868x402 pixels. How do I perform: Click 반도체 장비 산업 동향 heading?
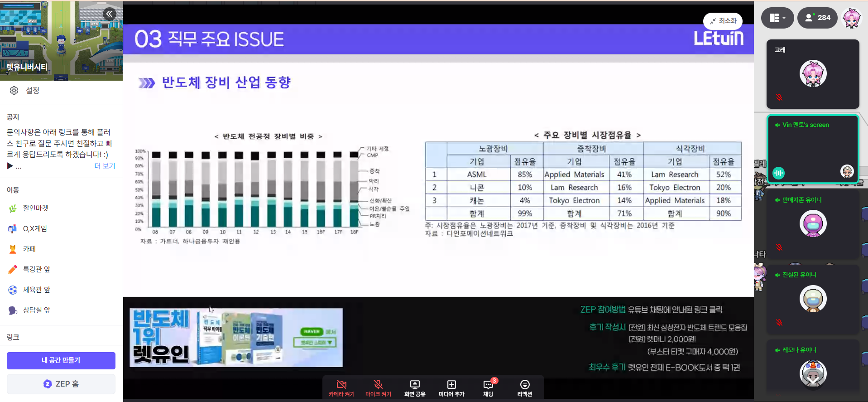(x=226, y=82)
